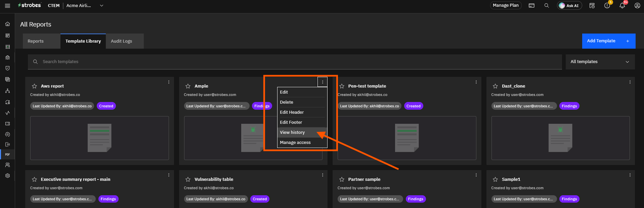Click the Findings tag on Dast_clone
The width and height of the screenshot is (644, 208).
(x=569, y=106)
